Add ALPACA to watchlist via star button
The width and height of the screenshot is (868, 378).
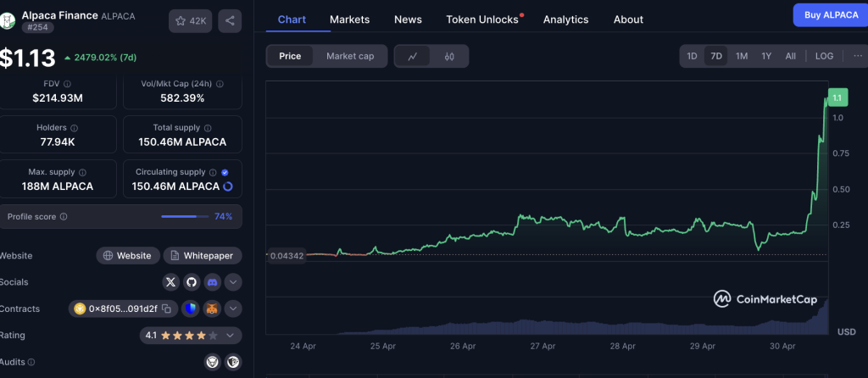191,21
